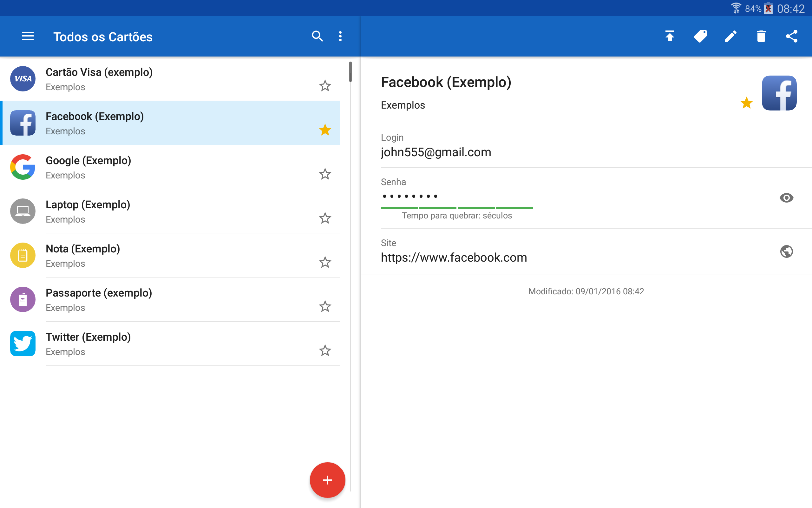This screenshot has width=812, height=508.
Task: Toggle the gold star in card details
Action: (747, 103)
